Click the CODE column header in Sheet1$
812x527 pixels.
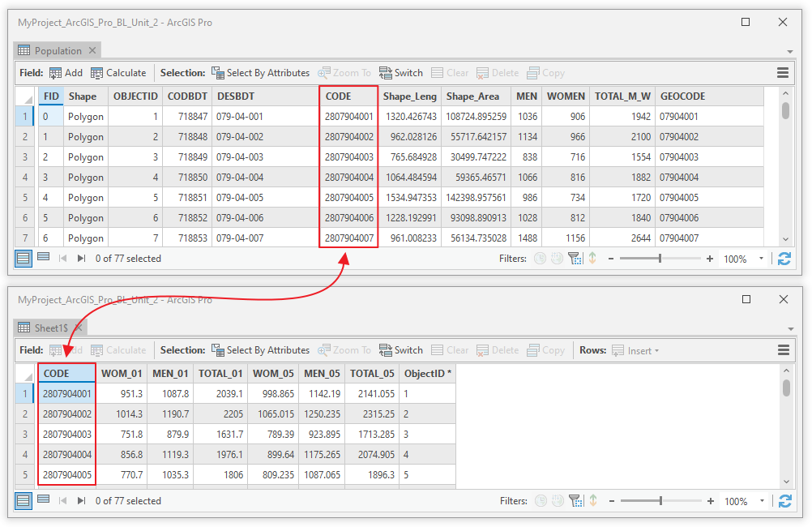point(66,374)
